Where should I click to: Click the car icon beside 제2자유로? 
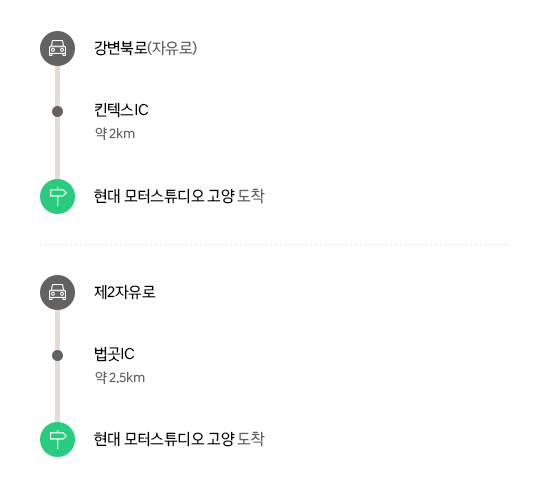pos(57,292)
